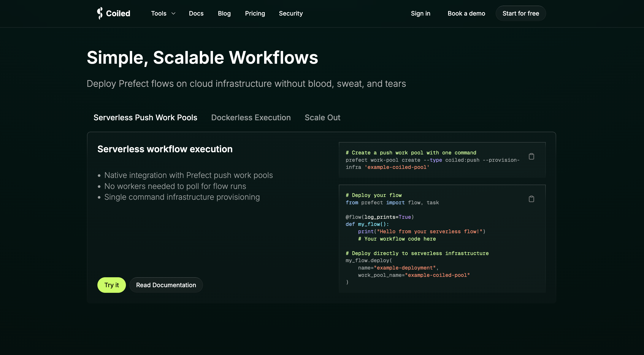Screen dimensions: 644x355
Task: Click 'No workers needed to poll for flow runs'
Action: pyautogui.click(x=175, y=186)
